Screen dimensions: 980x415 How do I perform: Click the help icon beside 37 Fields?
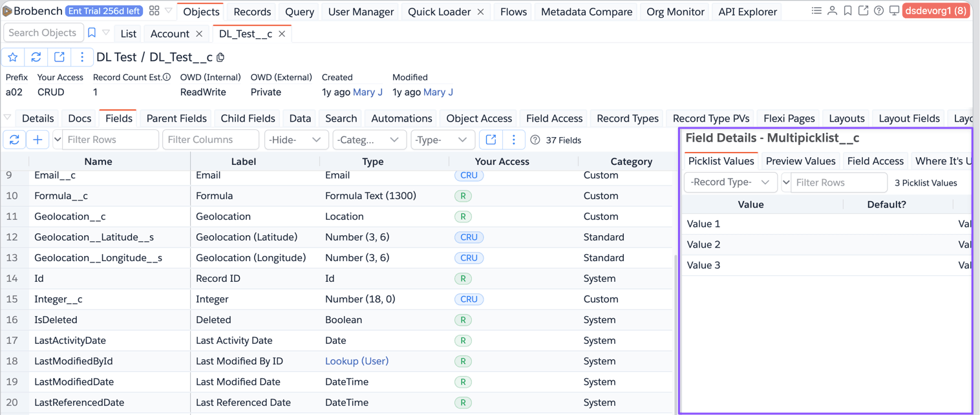(x=535, y=140)
